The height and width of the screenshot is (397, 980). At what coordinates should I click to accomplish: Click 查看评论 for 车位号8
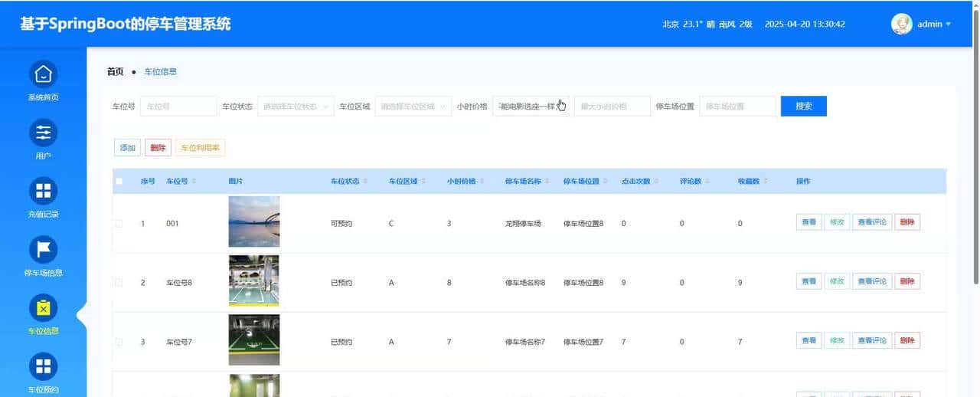[x=872, y=281]
